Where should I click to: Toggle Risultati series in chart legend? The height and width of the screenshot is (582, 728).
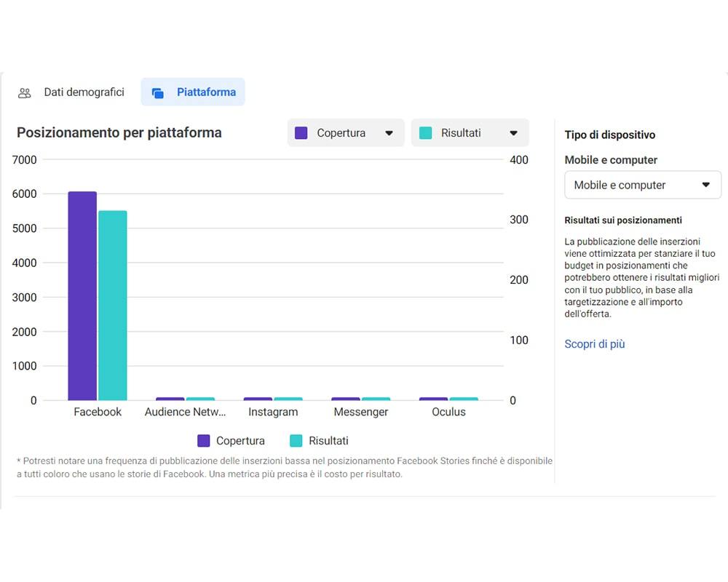coord(319,441)
